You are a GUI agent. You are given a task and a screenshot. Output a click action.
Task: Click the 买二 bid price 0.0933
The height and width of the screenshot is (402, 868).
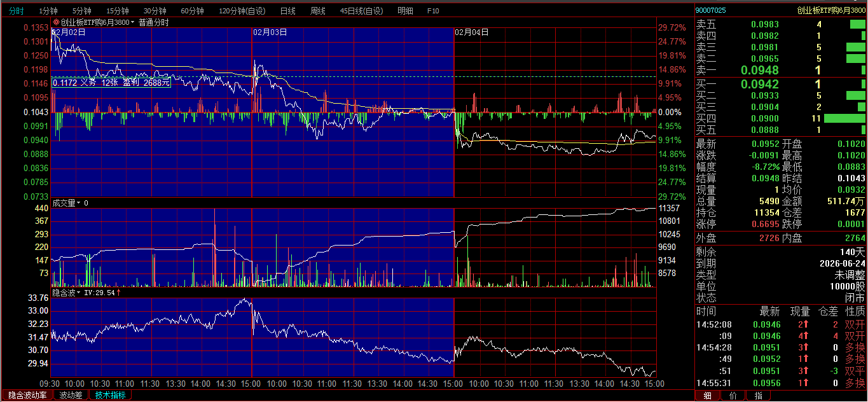(765, 95)
